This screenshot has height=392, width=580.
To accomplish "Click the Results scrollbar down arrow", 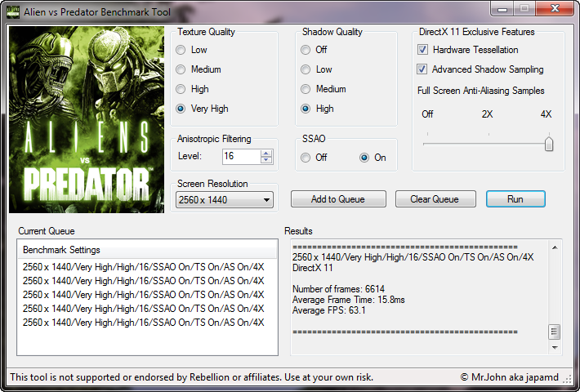I will coord(555,347).
